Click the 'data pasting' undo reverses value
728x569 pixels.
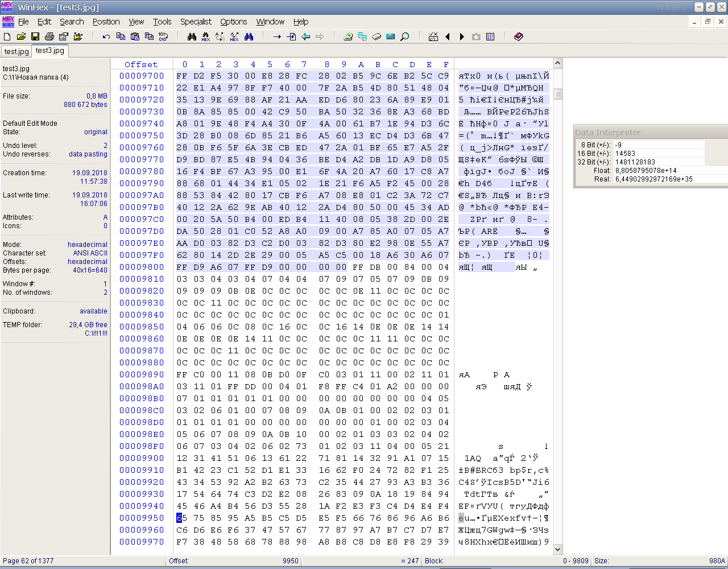click(88, 154)
